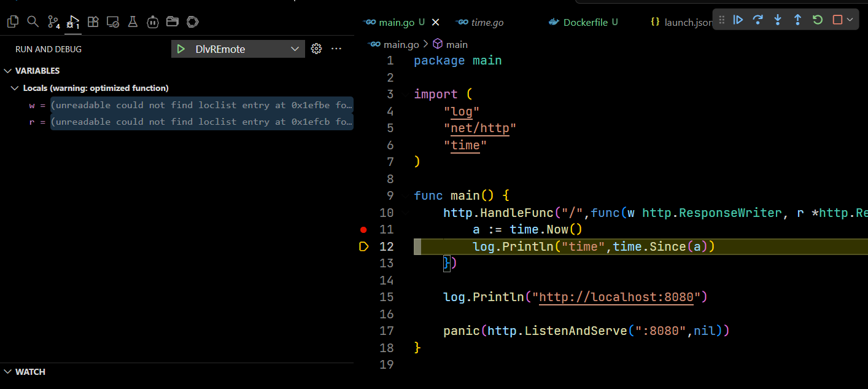
Task: Click Step Into in the debug toolbar
Action: [x=778, y=20]
